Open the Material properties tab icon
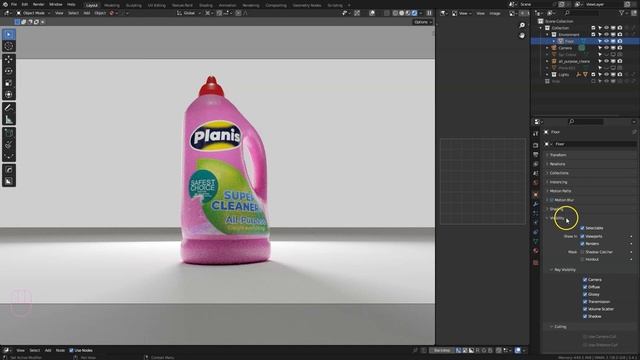The width and height of the screenshot is (640, 360). (x=536, y=251)
